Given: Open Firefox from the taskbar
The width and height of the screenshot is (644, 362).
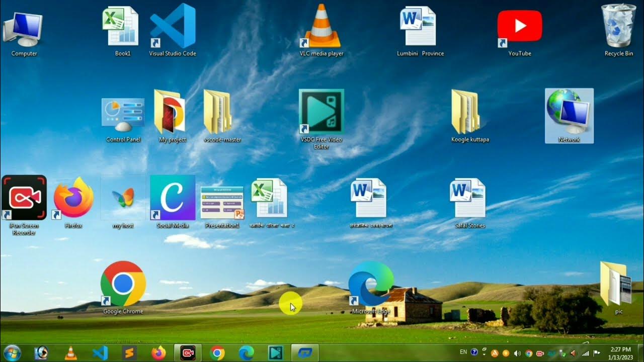Looking at the screenshot, I should coord(158,353).
